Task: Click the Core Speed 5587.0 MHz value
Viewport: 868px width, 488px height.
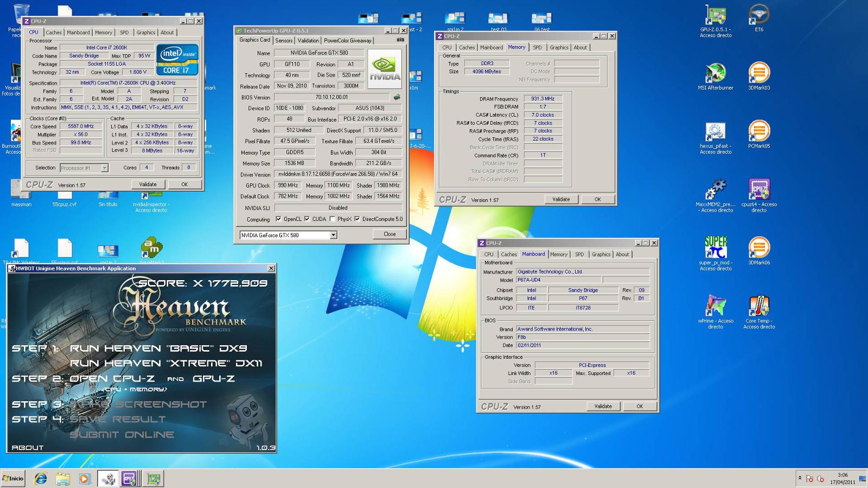Action: click(x=81, y=126)
